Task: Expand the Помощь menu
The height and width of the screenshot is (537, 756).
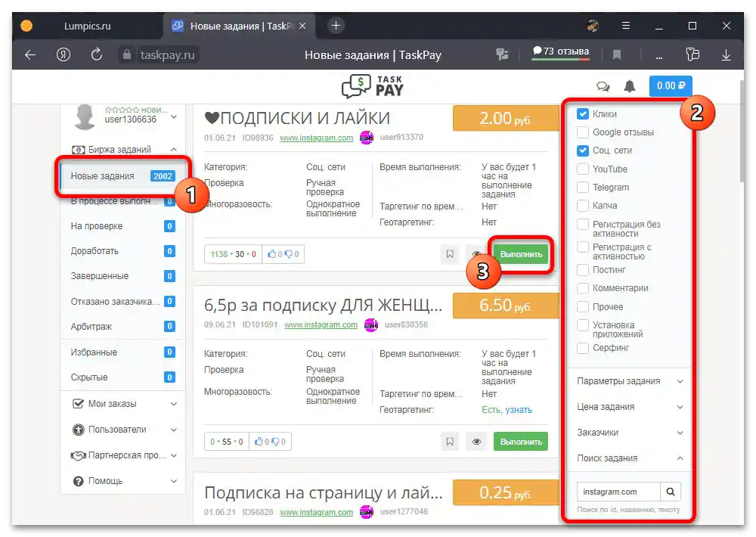Action: tap(123, 481)
